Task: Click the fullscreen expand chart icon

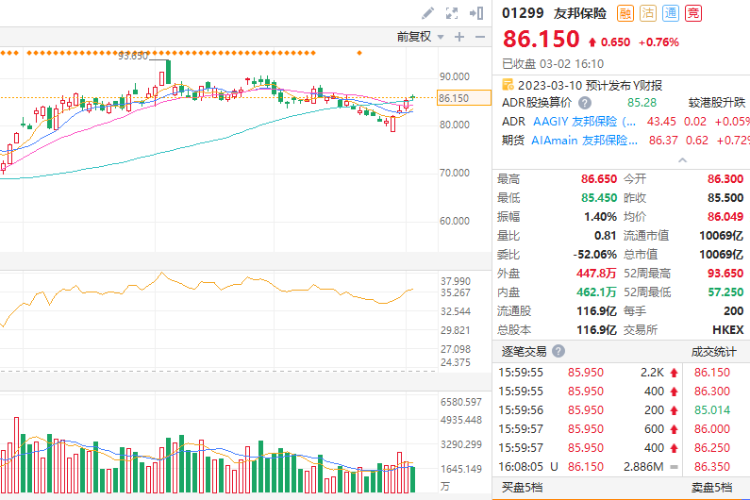Action: (x=452, y=13)
